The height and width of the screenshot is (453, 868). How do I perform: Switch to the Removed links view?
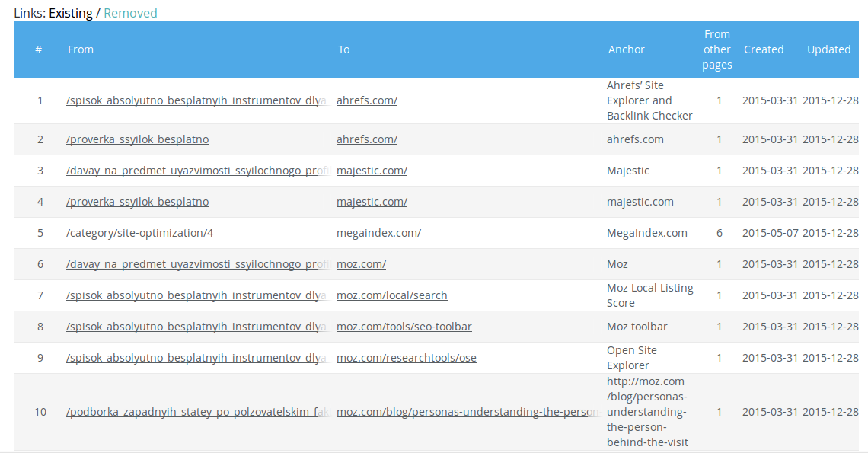tap(130, 13)
